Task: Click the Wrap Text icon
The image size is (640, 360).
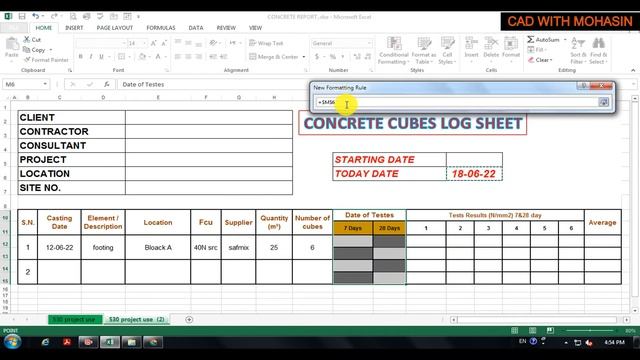Action: pyautogui.click(x=253, y=43)
